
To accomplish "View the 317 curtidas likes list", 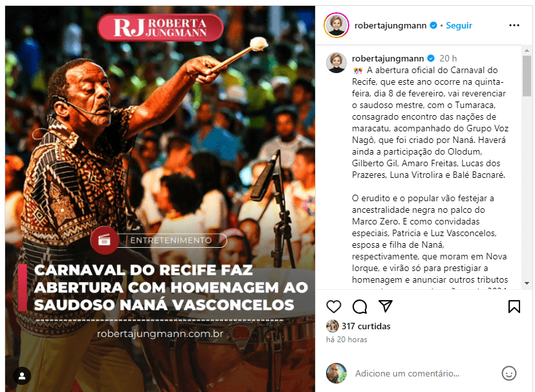I will [x=366, y=326].
